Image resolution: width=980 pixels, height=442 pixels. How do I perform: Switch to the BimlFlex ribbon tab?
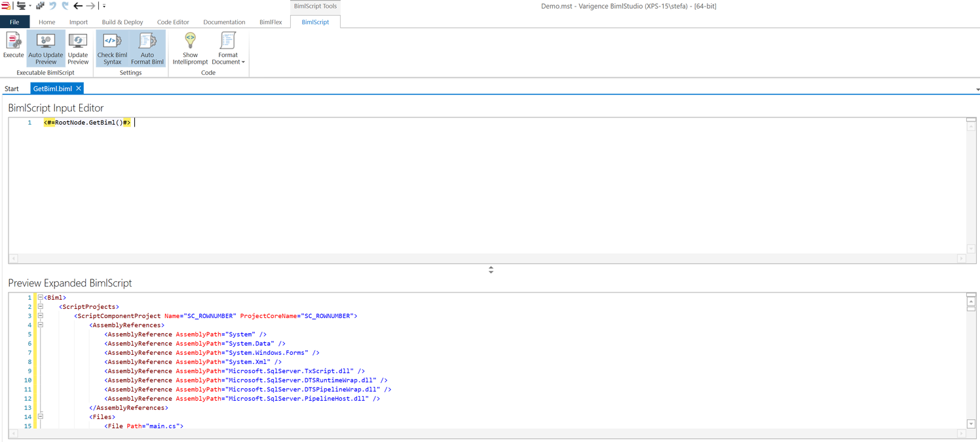271,22
